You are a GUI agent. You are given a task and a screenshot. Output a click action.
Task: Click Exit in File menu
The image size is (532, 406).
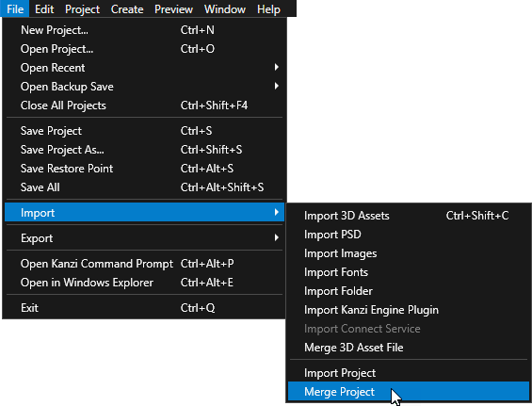click(145, 308)
